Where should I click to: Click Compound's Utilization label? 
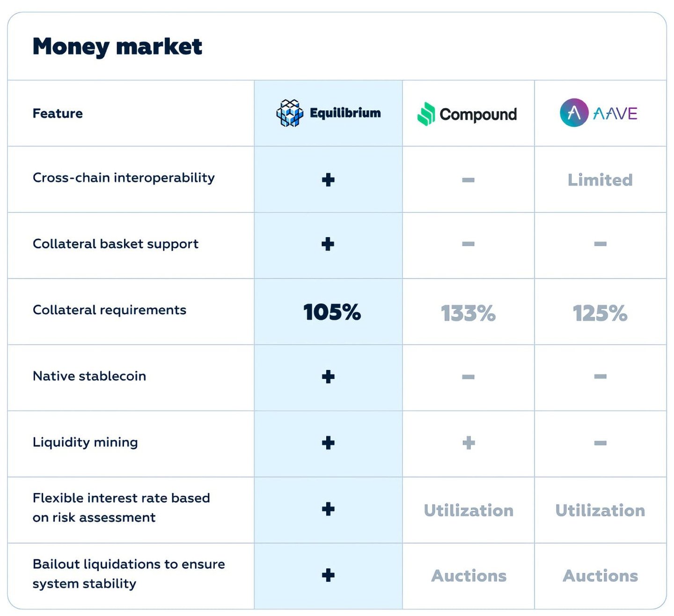coord(469,510)
